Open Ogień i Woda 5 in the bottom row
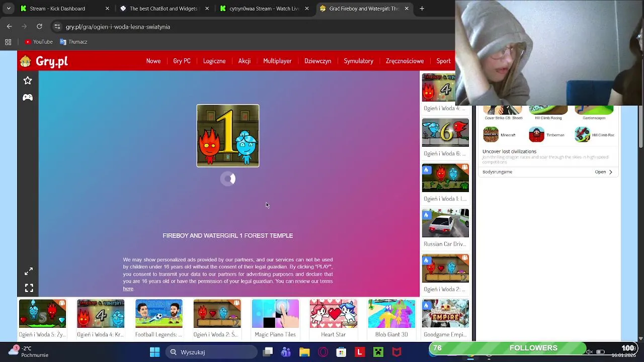This screenshot has height=362, width=644. 42,319
